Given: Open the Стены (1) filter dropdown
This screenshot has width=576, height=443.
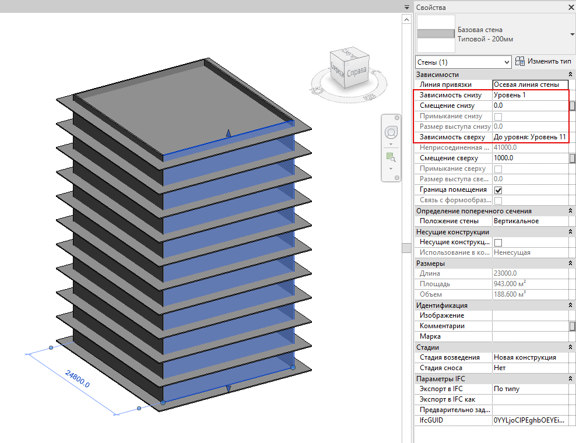Looking at the screenshot, I should coord(463,62).
